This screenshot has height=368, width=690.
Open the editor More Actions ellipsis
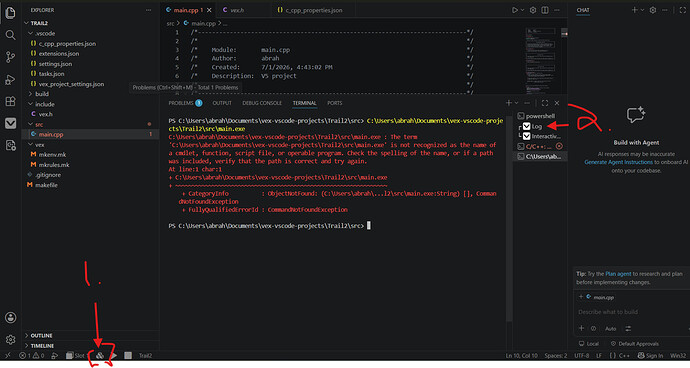557,10
